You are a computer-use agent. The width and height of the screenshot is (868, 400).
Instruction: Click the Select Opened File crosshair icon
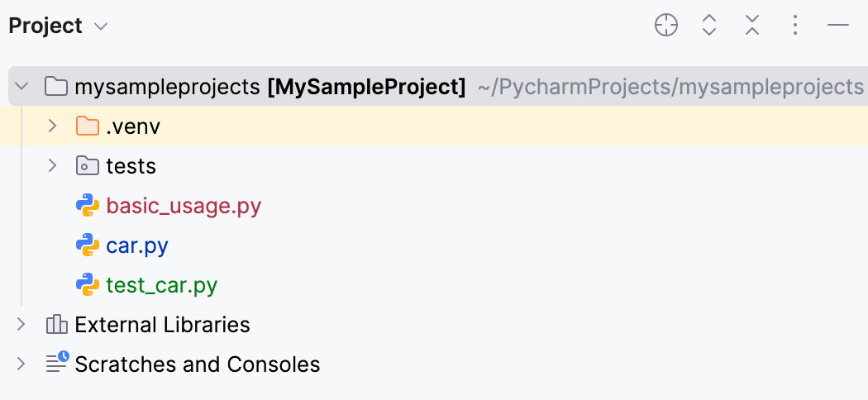click(666, 26)
